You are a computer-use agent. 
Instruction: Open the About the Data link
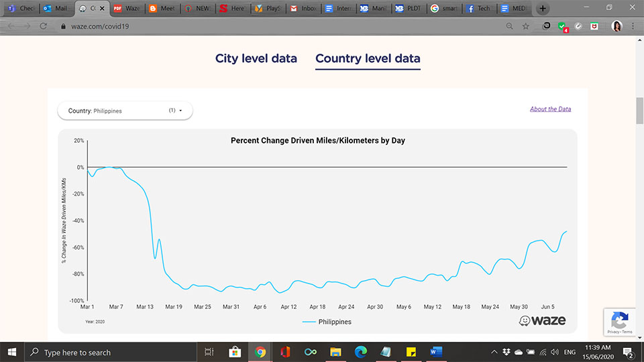tap(550, 109)
